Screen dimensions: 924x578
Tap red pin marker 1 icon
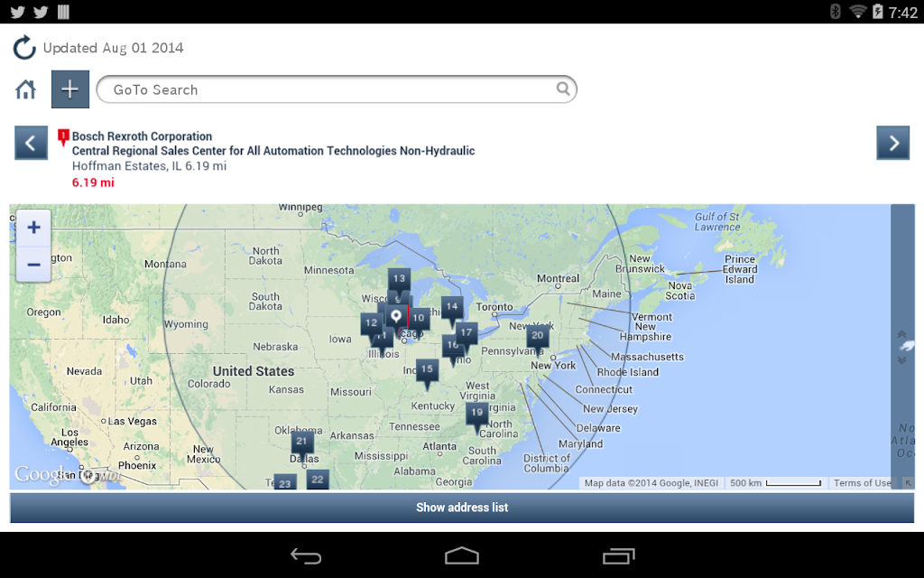(63, 137)
